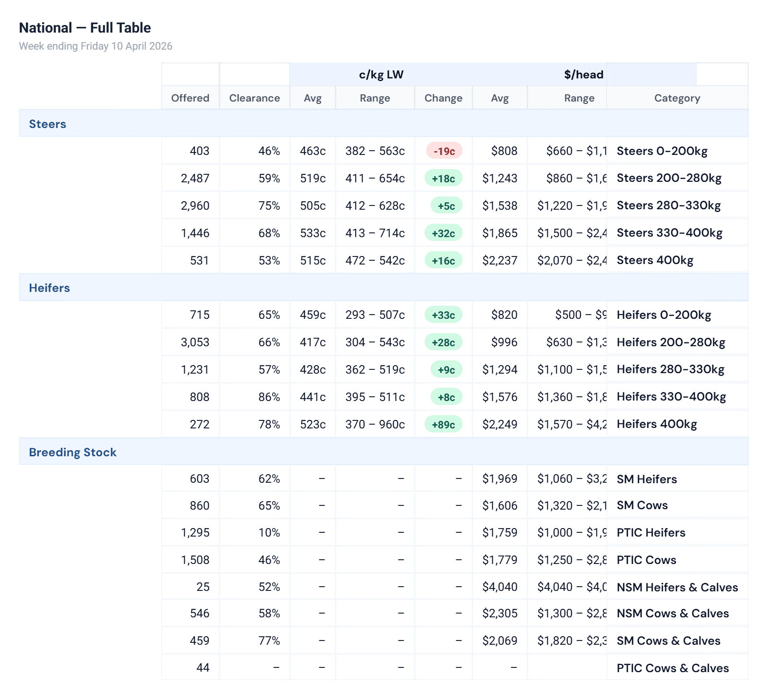Collapse the Breeding Stock section
768x700 pixels.
pyautogui.click(x=72, y=452)
